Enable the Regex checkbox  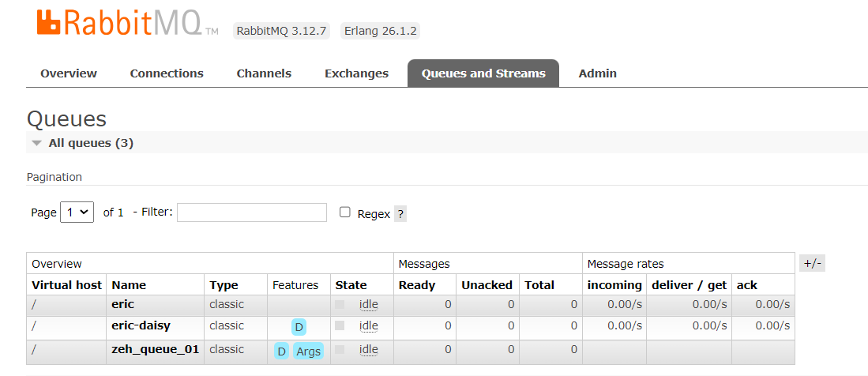click(x=344, y=212)
